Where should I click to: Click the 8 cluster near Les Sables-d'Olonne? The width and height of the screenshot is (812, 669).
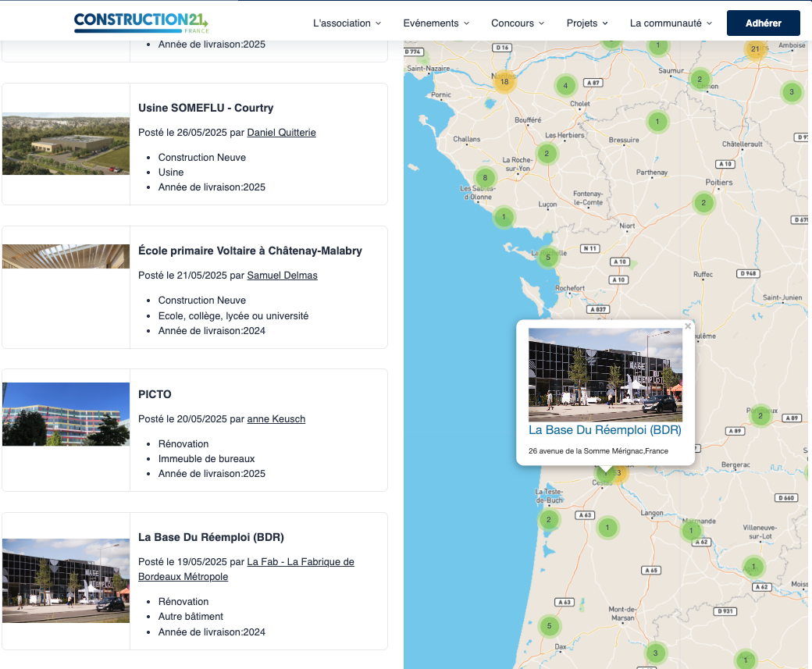485,178
